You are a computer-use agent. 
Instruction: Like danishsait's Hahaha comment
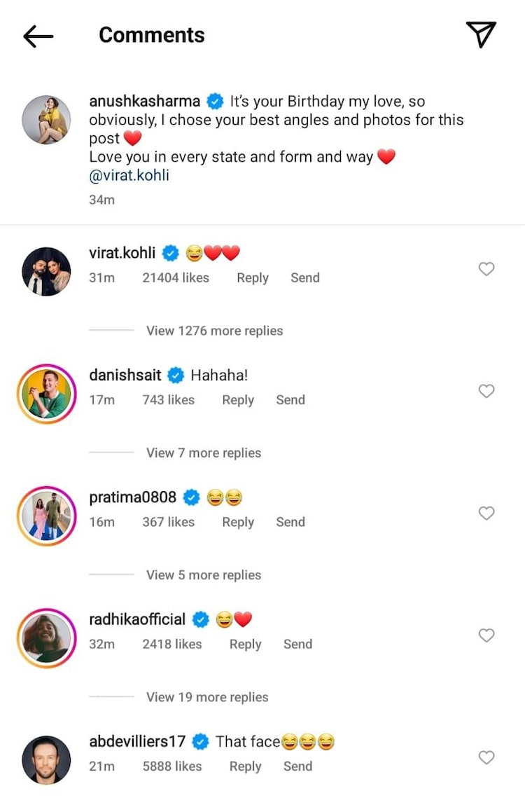pyautogui.click(x=486, y=391)
